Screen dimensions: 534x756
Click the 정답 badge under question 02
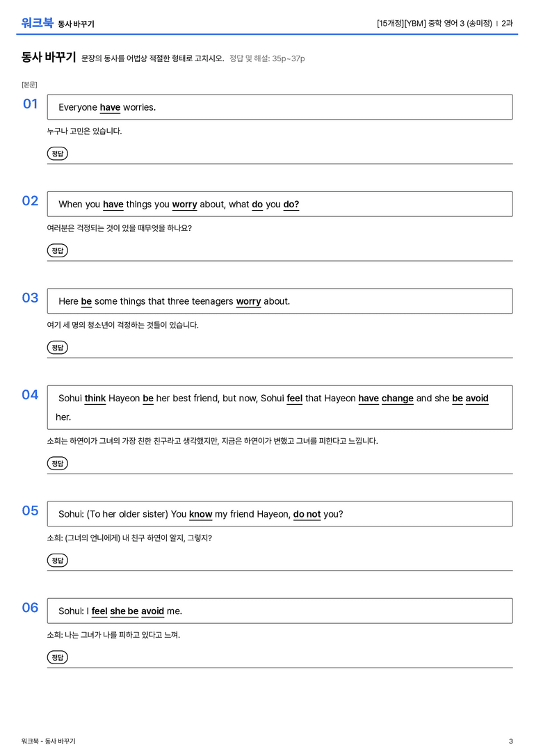[x=57, y=250]
